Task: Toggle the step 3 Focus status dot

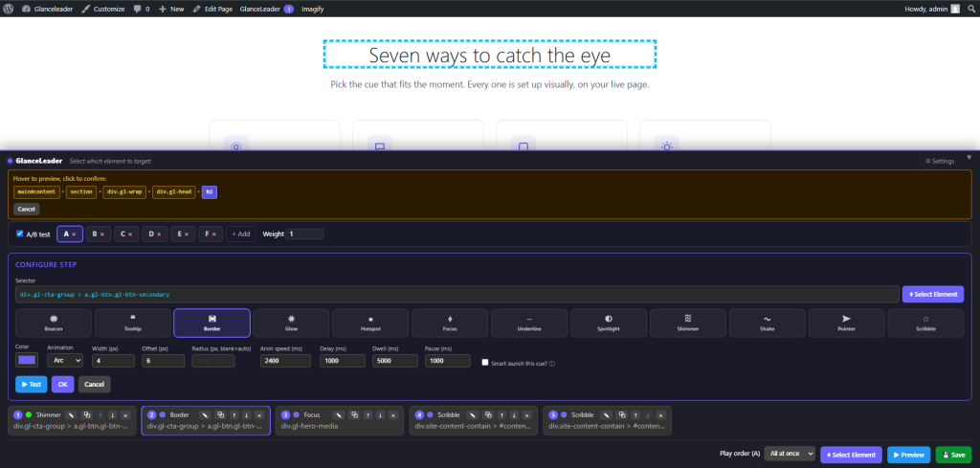Action: 297,415
